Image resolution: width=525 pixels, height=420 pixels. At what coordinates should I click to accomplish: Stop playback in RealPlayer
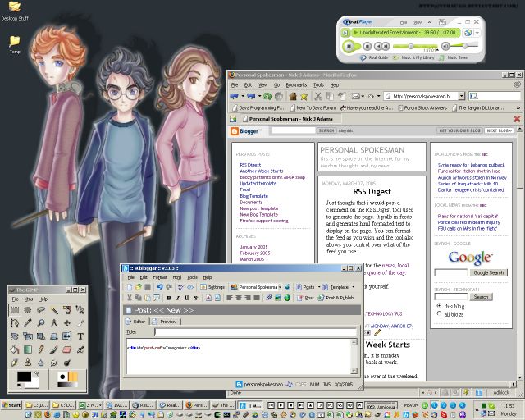tap(367, 46)
